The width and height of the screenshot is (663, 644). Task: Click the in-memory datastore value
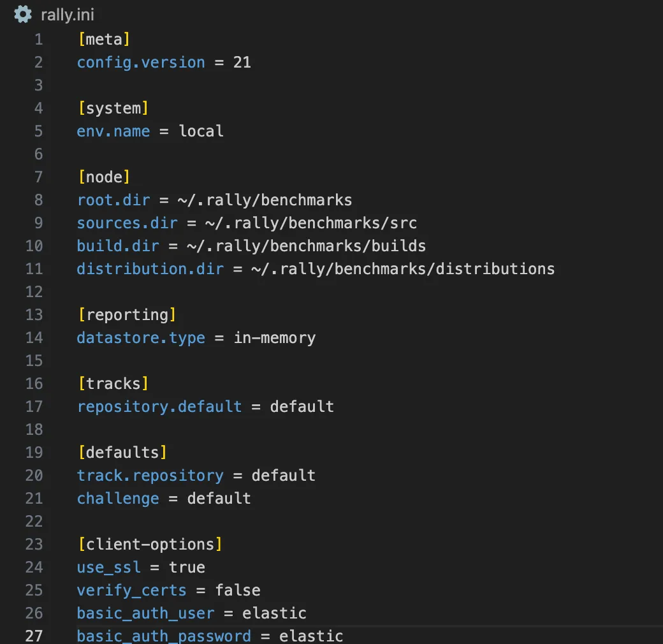coord(274,337)
